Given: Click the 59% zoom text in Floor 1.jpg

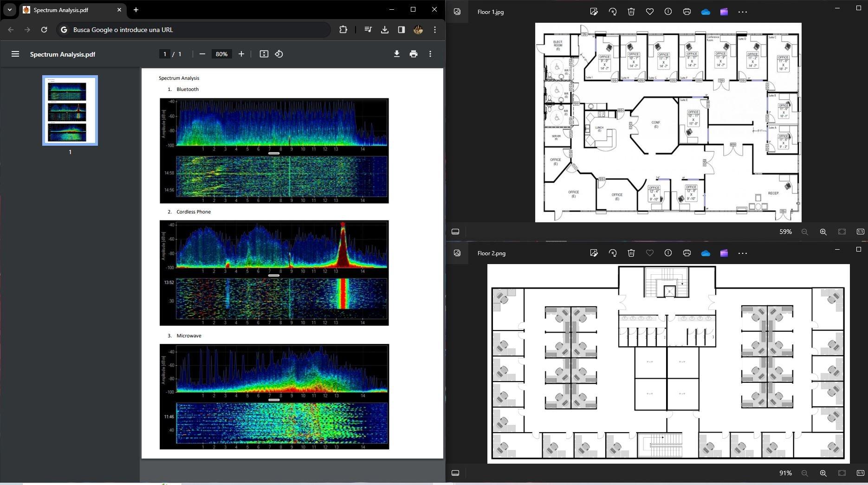Looking at the screenshot, I should coord(785,232).
